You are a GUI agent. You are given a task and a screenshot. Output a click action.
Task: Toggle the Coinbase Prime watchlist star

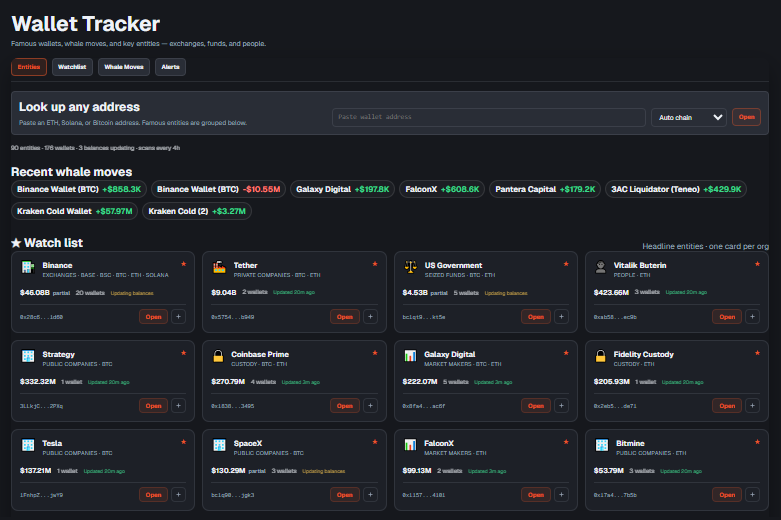(x=375, y=353)
